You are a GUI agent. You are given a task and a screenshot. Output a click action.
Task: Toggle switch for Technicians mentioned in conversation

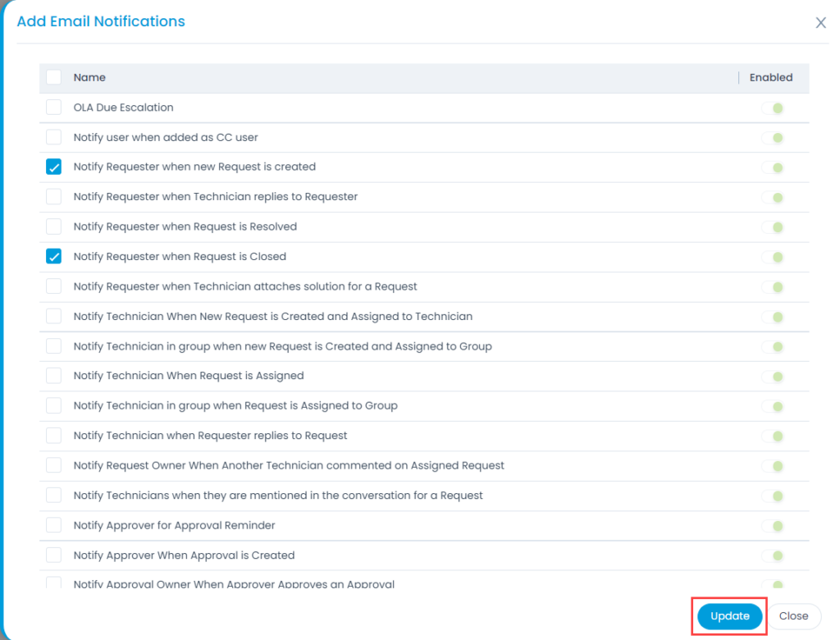tap(773, 496)
